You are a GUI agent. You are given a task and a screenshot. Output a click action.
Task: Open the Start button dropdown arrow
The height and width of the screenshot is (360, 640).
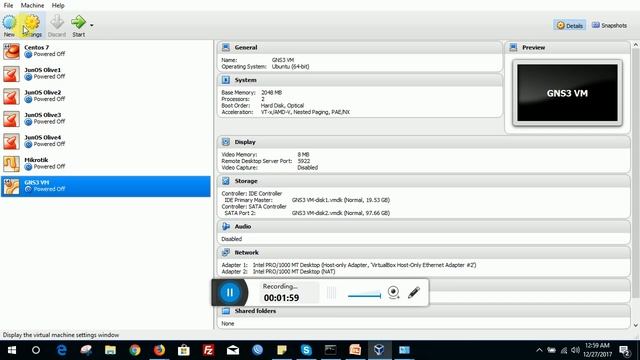coord(91,25)
